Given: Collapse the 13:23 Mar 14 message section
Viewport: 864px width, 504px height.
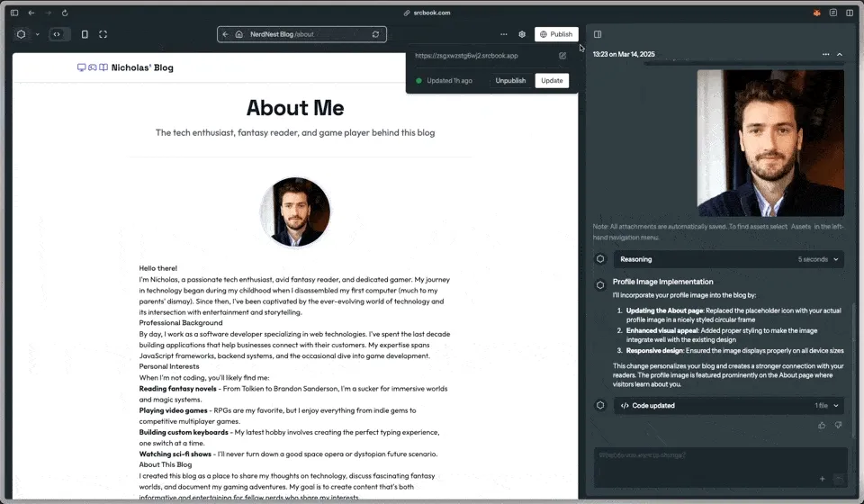Looking at the screenshot, I should [840, 55].
